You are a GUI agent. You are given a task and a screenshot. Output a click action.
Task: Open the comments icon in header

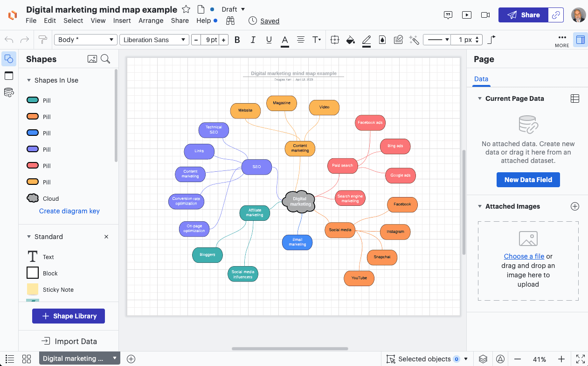(x=448, y=15)
